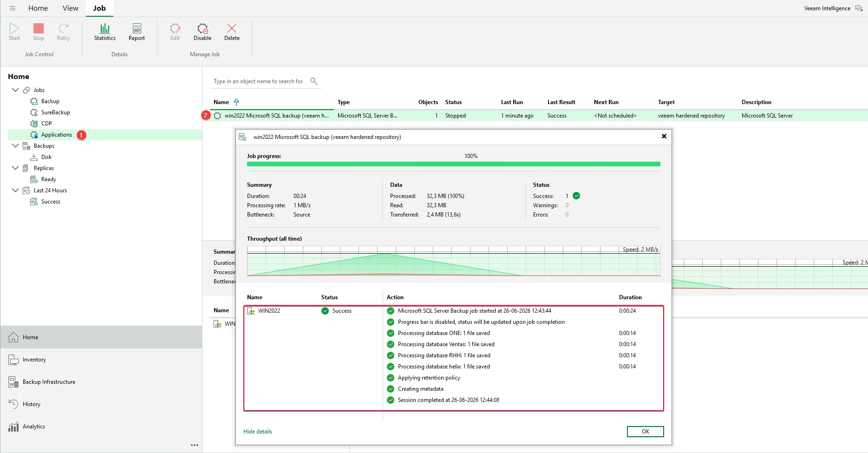This screenshot has width=868, height=453.
Task: Sort jobs by Target column
Action: tap(666, 102)
